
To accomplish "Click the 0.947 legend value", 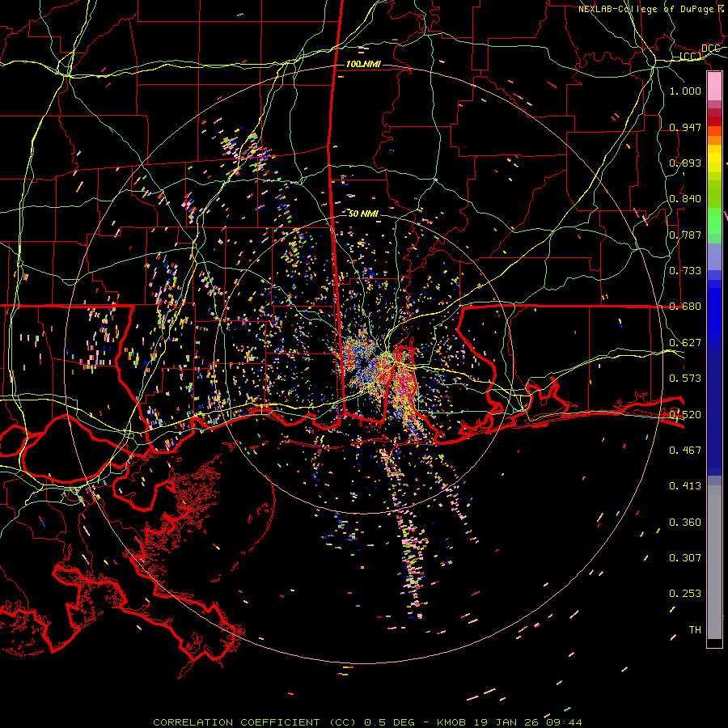I will (x=685, y=127).
